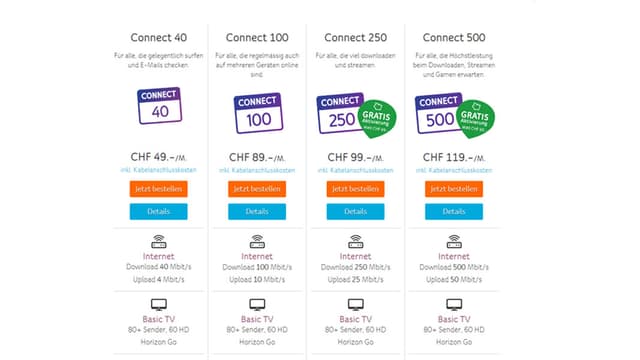Viewport: 640px width, 360px height.
Task: Click the TV monitor icon under Connect 100
Action: tap(257, 304)
